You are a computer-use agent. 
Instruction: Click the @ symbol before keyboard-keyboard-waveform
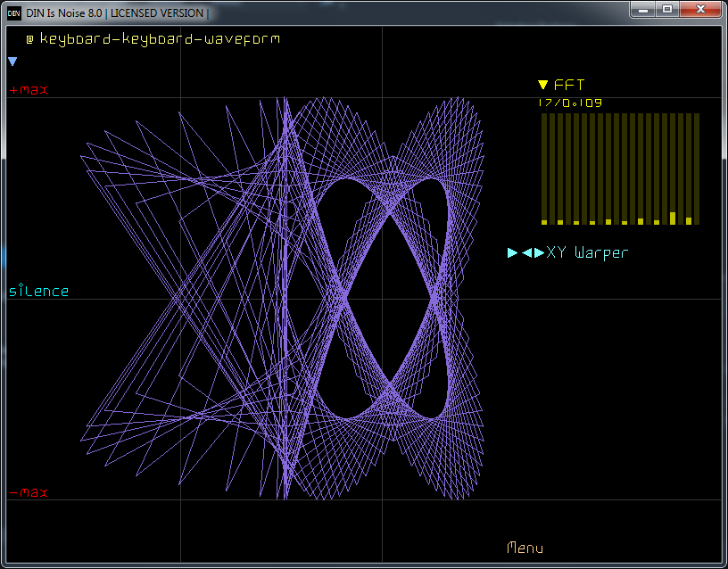[29, 39]
